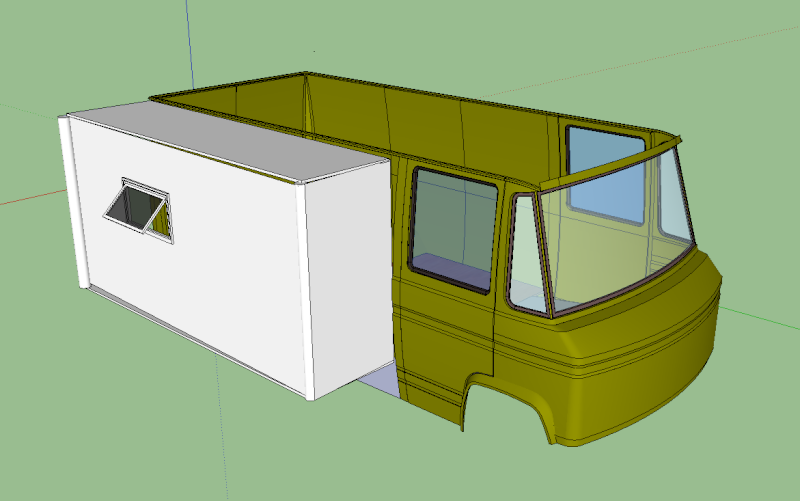Screen dimensions: 800x501
Task: Select the front windshield glass
Action: pos(617,232)
